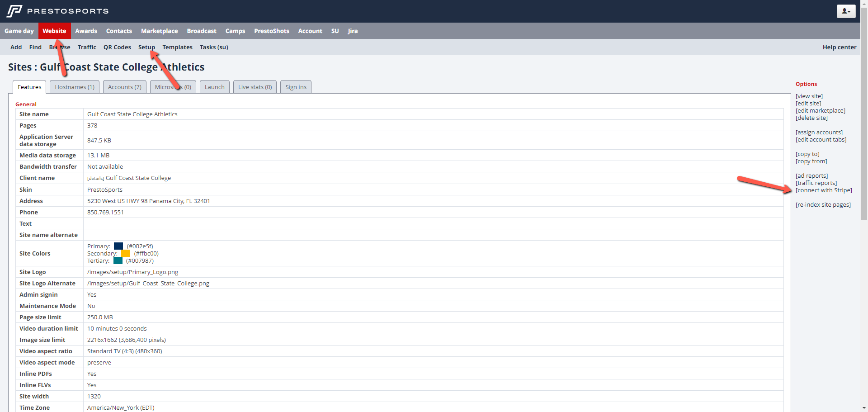Switch to the Accounts (7) tab

124,87
